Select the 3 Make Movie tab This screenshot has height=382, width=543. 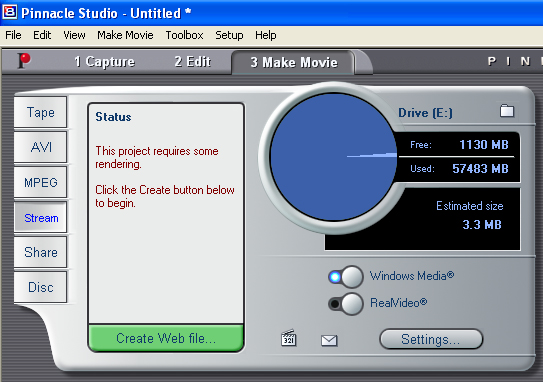[294, 62]
